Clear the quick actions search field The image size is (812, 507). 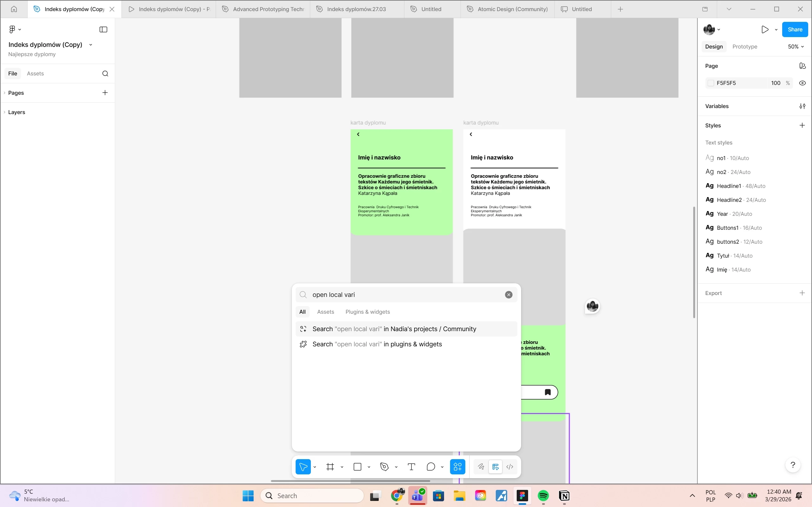click(x=509, y=295)
